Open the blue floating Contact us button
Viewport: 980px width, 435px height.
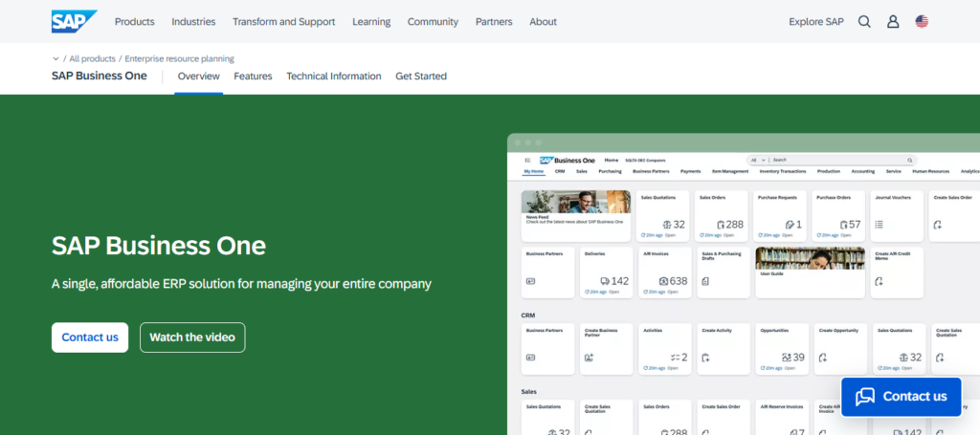[902, 397]
